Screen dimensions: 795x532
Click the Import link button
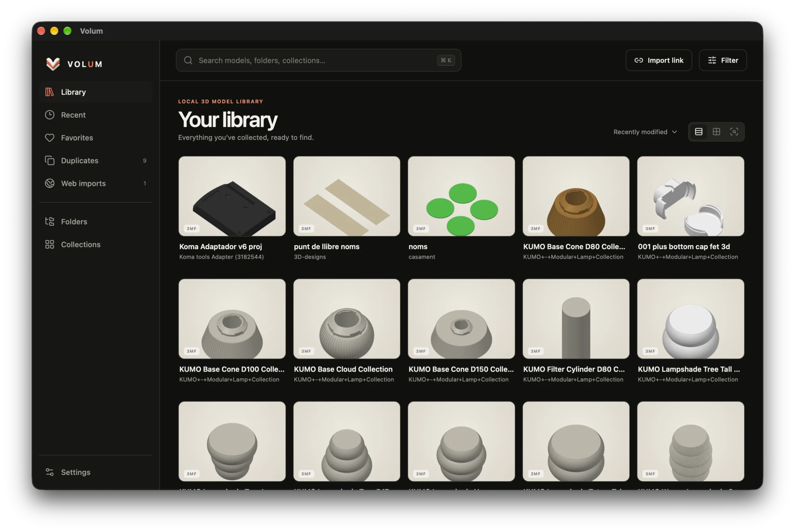659,60
